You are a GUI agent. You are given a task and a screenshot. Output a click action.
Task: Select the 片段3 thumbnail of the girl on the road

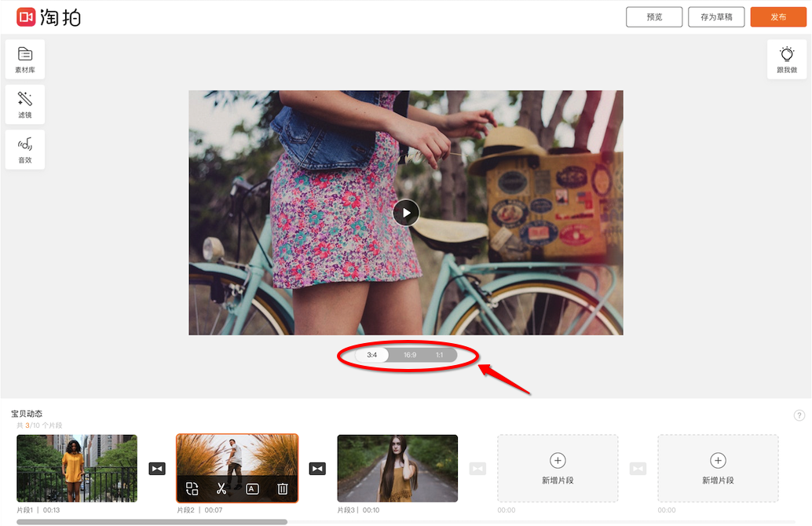point(397,468)
